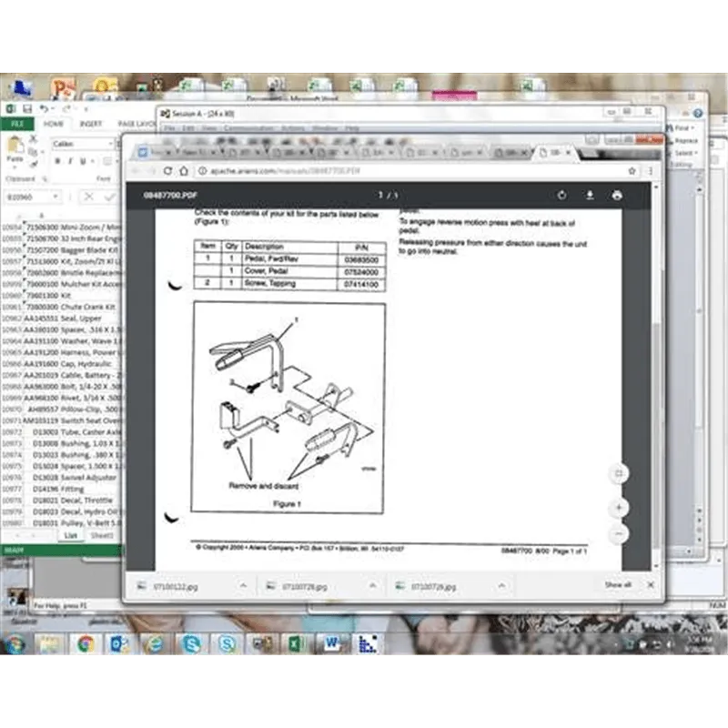Viewport: 728px width, 728px height.
Task: Open the Calibri font name dropdown
Action: (x=110, y=144)
